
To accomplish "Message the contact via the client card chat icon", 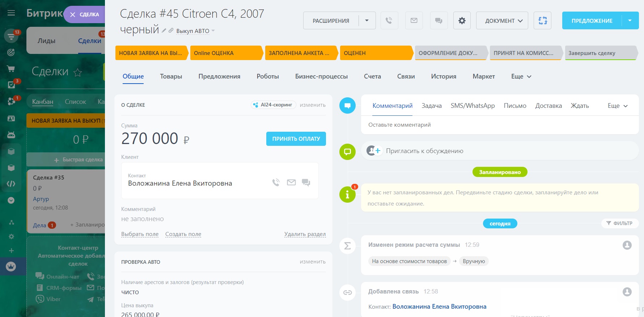I will [x=306, y=182].
